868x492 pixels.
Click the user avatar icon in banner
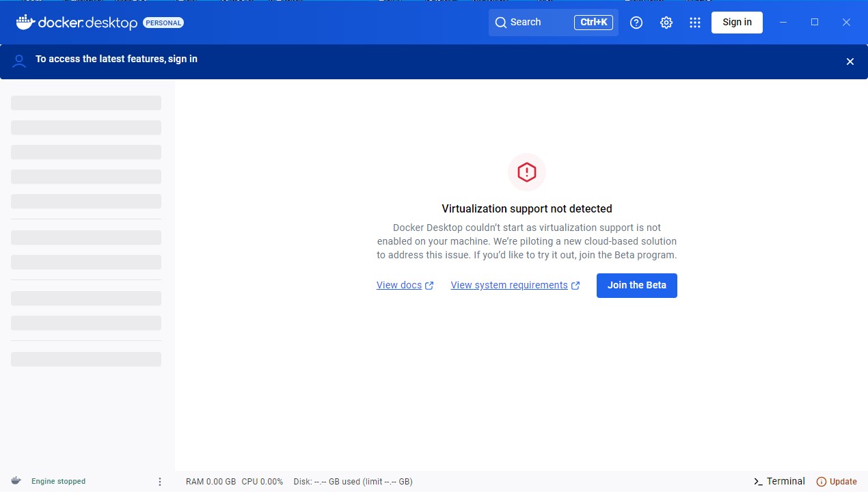tap(19, 61)
